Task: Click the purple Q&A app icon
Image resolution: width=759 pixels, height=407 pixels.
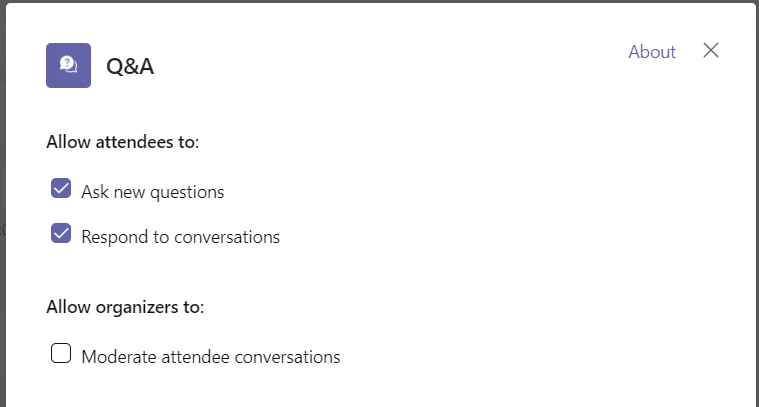Action: pyautogui.click(x=68, y=65)
